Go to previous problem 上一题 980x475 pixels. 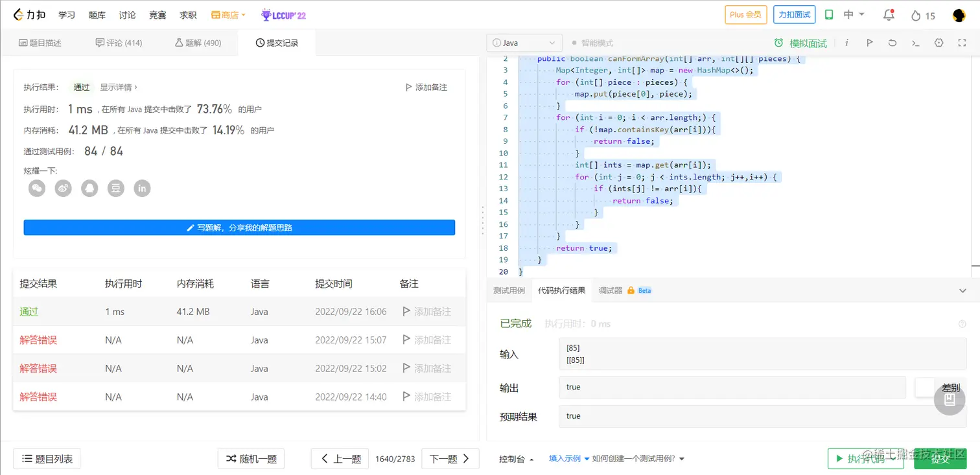pos(340,459)
